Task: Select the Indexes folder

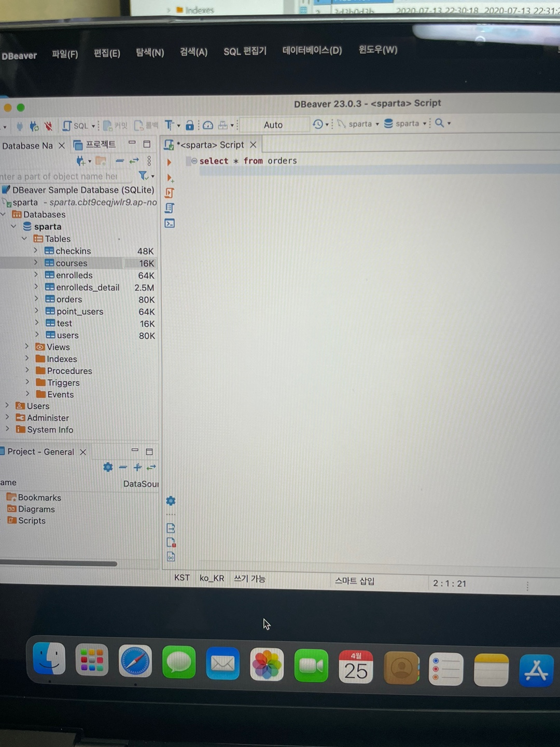Action: pos(62,359)
